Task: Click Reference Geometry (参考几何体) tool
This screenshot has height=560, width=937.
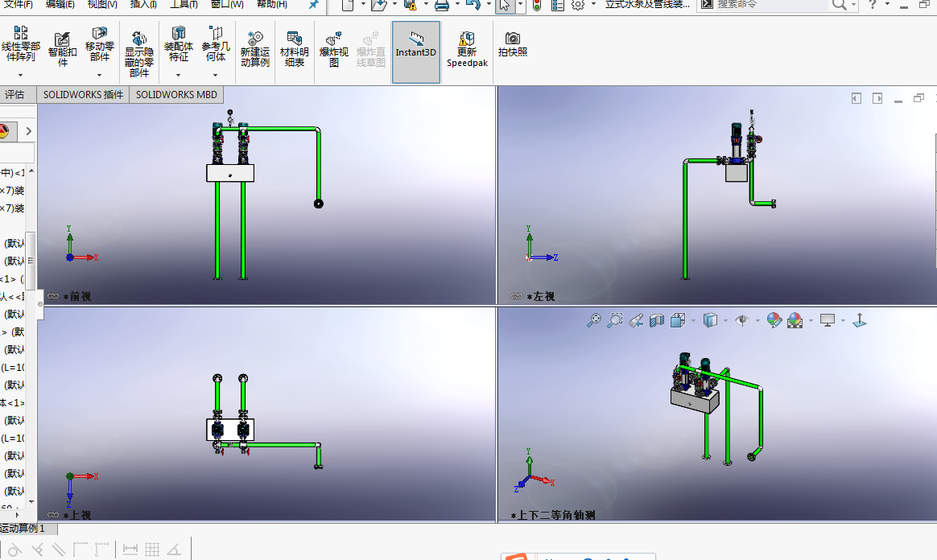Action: 215,43
